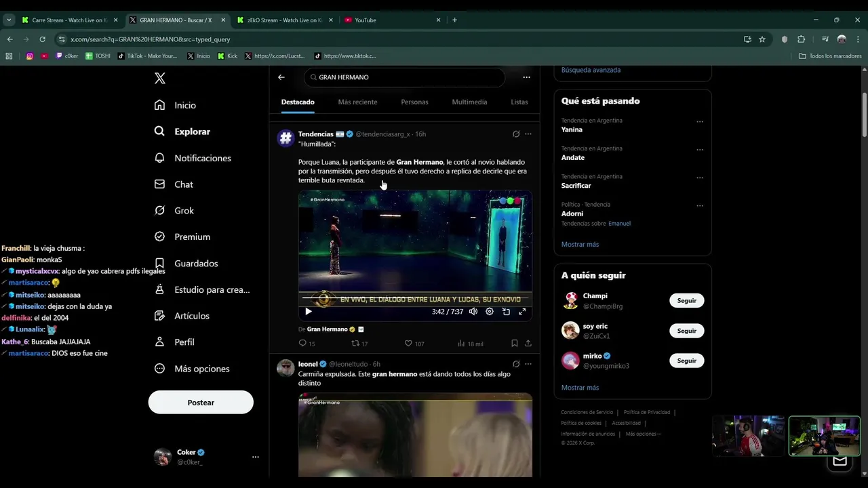Switch to the YouTube browser tab
This screenshot has width=868, height=488.
click(393, 20)
